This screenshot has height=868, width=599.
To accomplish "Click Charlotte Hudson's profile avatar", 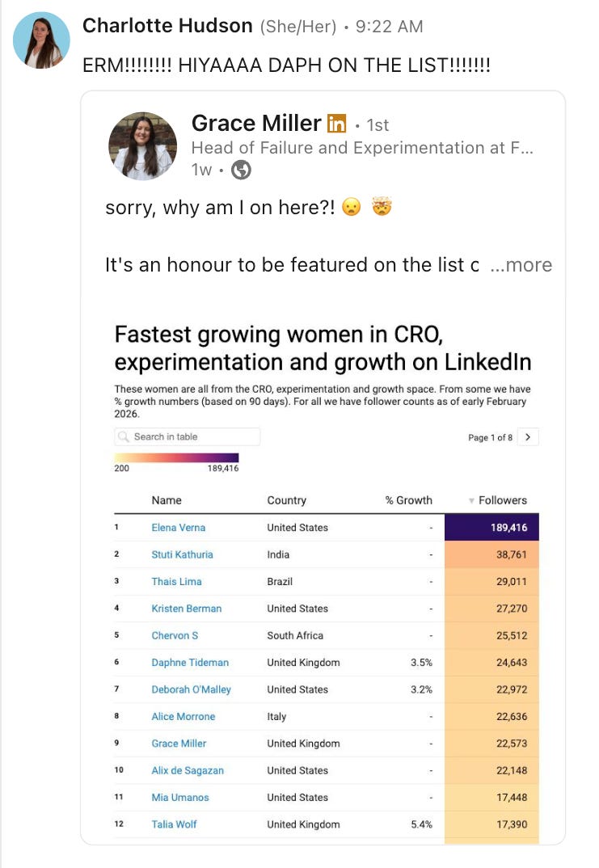I will pyautogui.click(x=41, y=40).
